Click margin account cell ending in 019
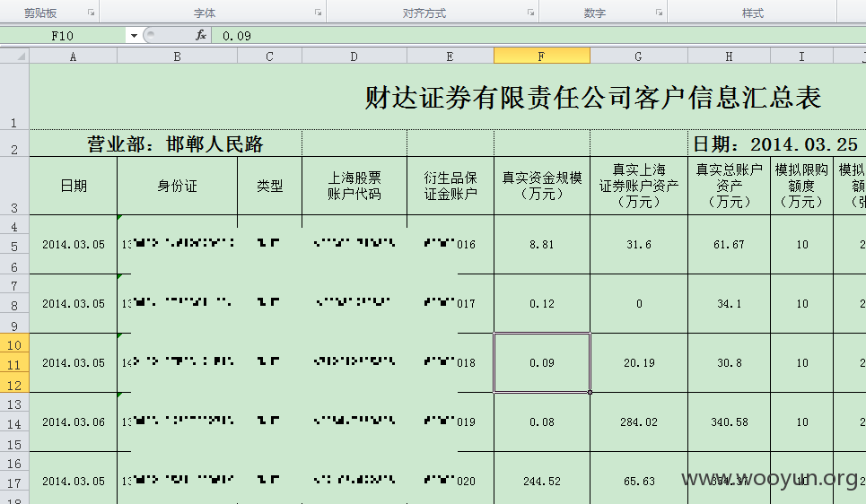Viewport: 866px width, 504px height. [450, 421]
